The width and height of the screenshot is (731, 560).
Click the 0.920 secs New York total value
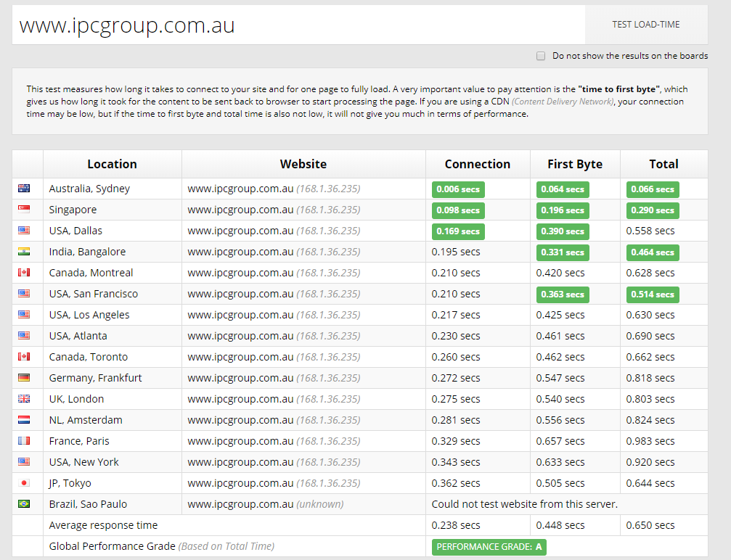coord(650,461)
